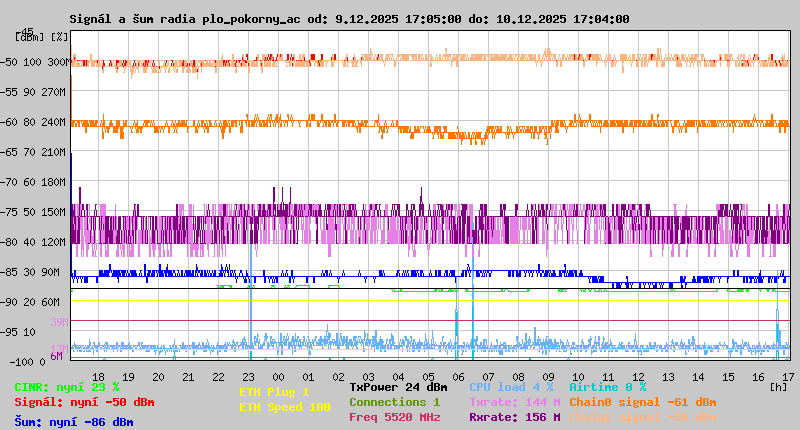Click the Chain0 signal -61 dBm label
800x430 pixels.
click(643, 402)
